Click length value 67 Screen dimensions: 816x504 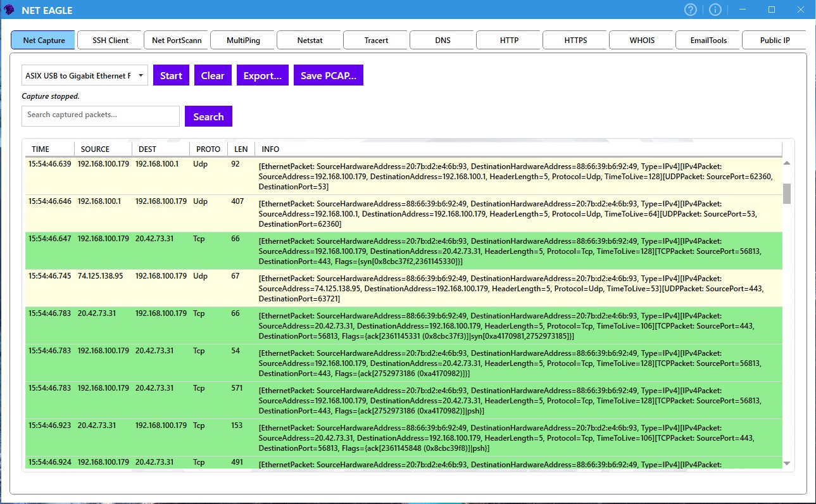(235, 276)
